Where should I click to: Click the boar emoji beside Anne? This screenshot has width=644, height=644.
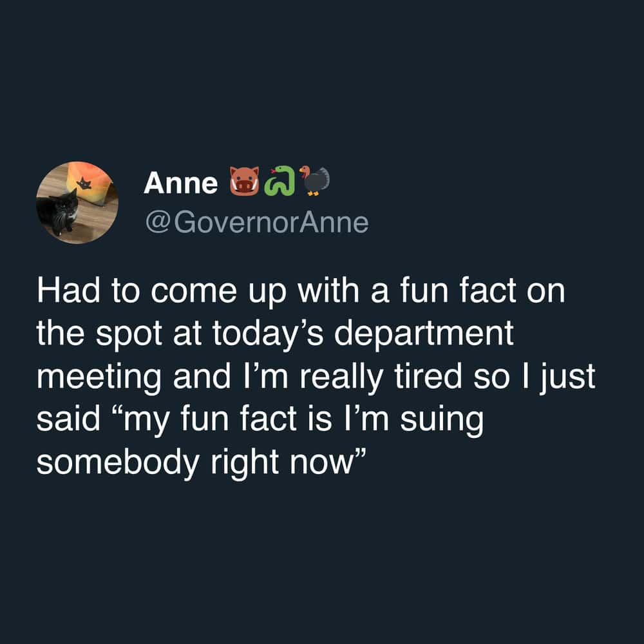point(245,182)
